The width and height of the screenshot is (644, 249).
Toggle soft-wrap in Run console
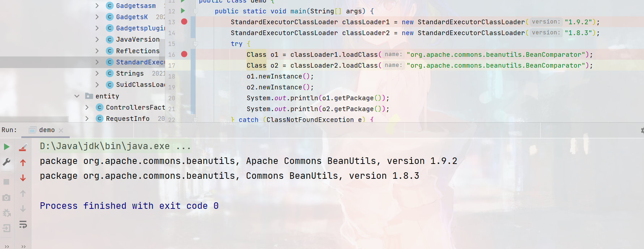click(23, 224)
